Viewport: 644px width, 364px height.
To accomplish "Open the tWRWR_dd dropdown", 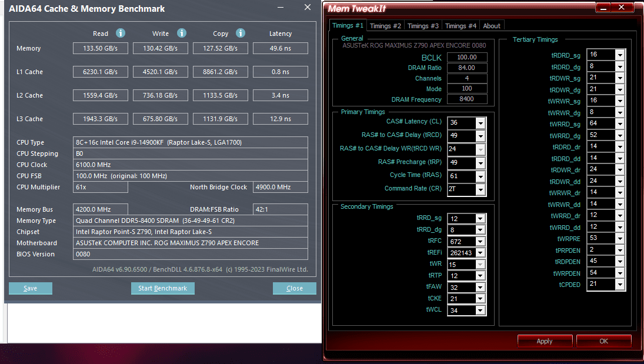I will (x=620, y=204).
